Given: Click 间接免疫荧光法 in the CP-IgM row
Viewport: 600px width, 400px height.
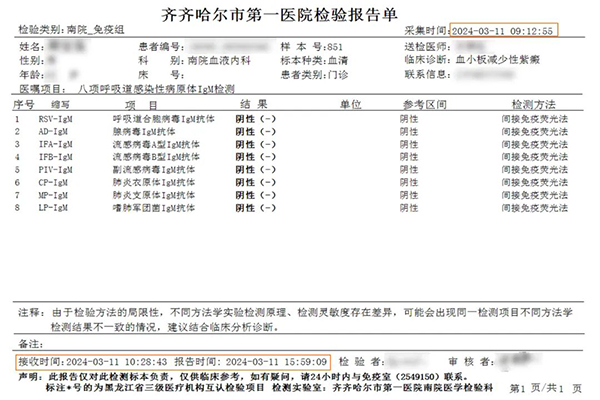Looking at the screenshot, I should click(535, 182).
